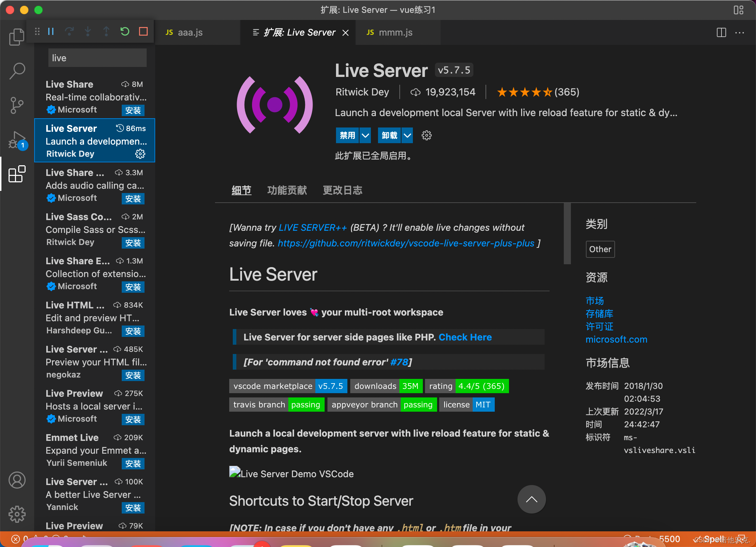The image size is (756, 547).
Task: Open the vscode-live-server-plus-plus GitHub link
Action: click(x=406, y=243)
